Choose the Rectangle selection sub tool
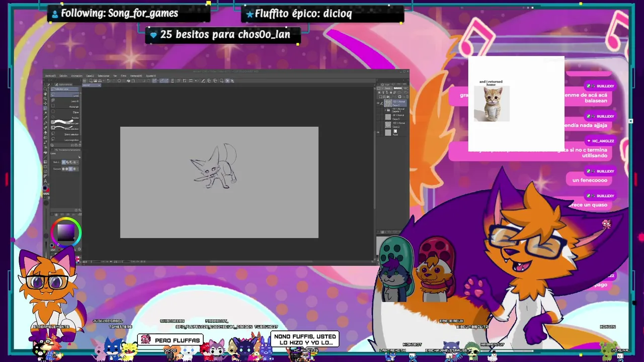This screenshot has height=362, width=644. coord(65,106)
